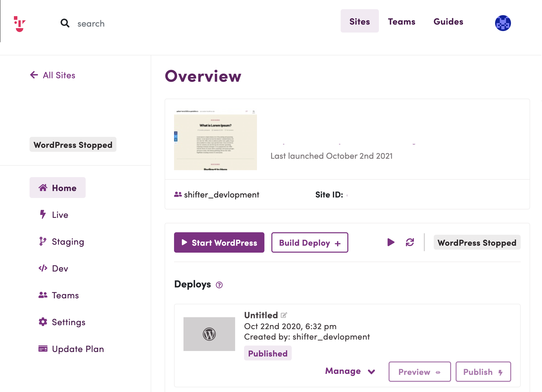
Task: Click the search magnifier icon
Action: (65, 23)
